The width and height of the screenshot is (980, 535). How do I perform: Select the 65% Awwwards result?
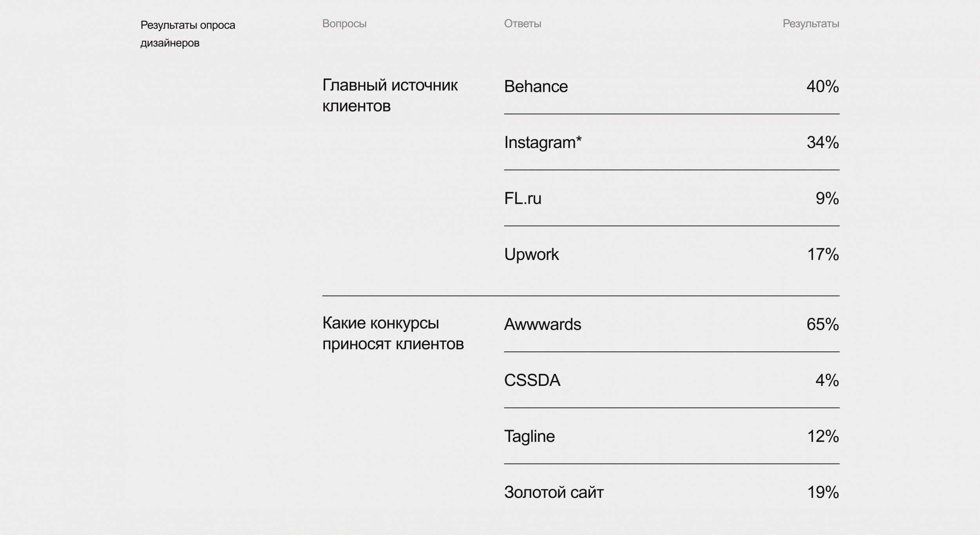click(822, 324)
